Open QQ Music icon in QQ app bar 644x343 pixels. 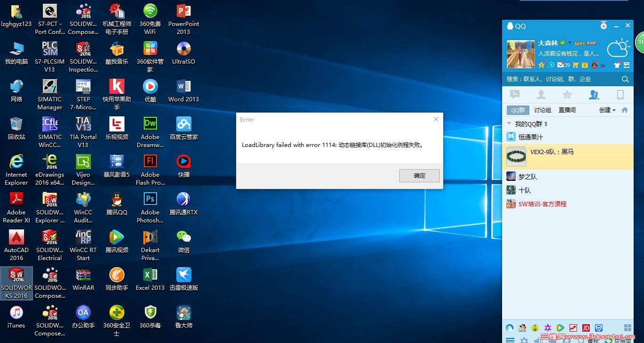pos(535,327)
